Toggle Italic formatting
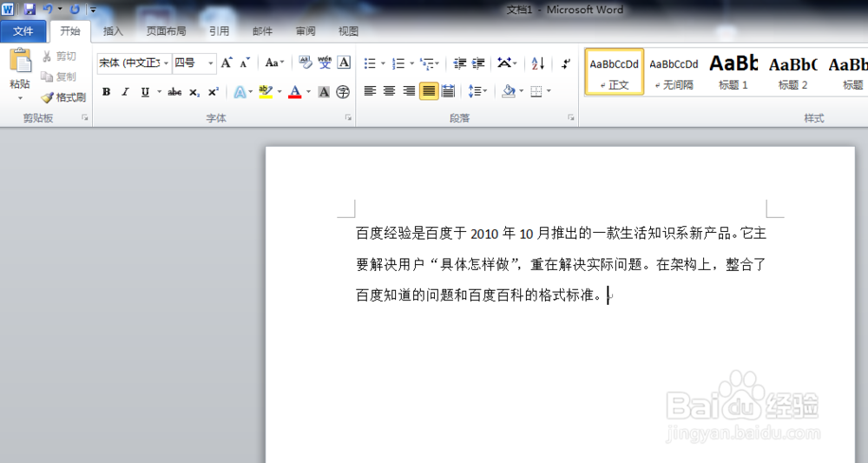Viewport: 868px width, 463px height. (126, 92)
